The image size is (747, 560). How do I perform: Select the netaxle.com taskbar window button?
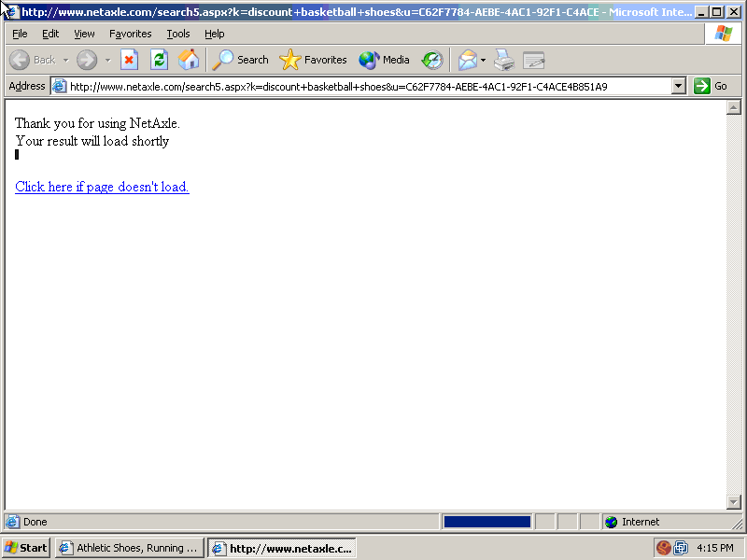point(282,548)
